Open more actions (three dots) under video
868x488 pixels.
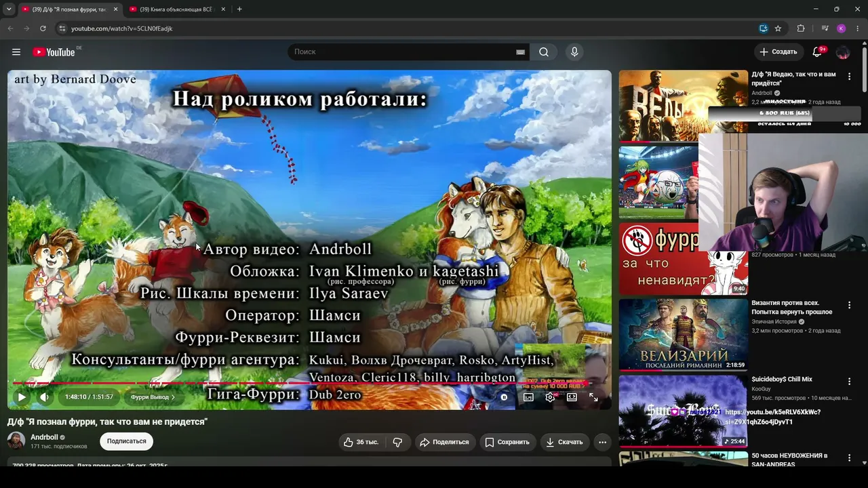point(602,442)
